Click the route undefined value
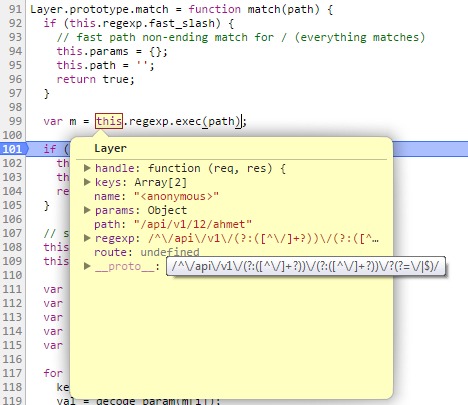 click(x=170, y=252)
